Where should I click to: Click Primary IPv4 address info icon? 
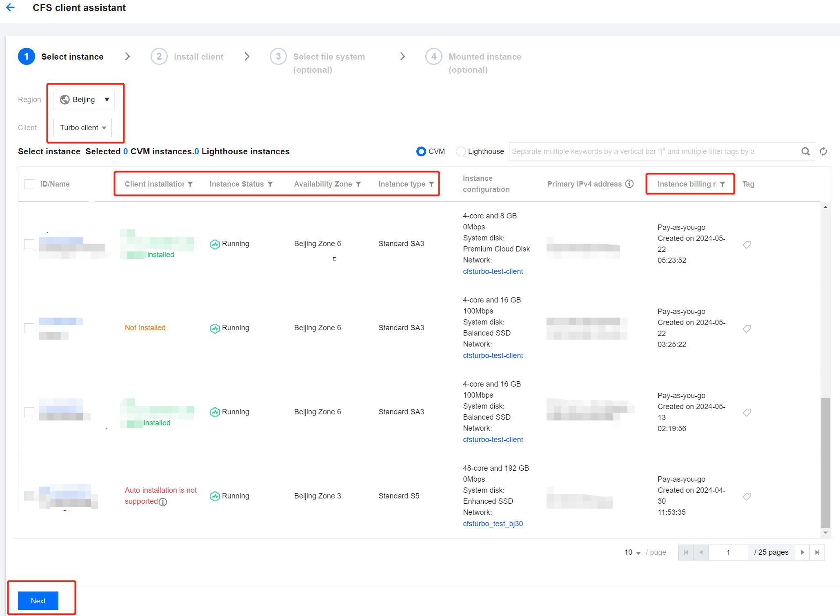(x=629, y=184)
